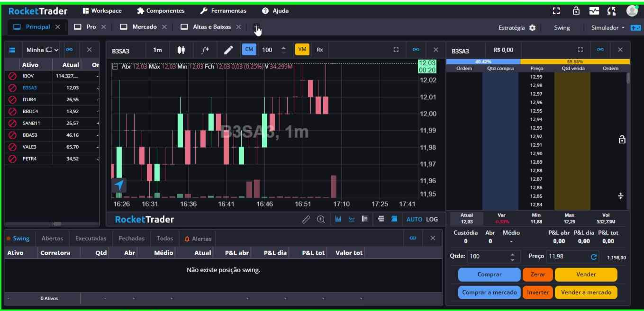Image resolution: width=644 pixels, height=311 pixels.
Task: Toggle the line chart indicator icon
Action: pyautogui.click(x=351, y=219)
